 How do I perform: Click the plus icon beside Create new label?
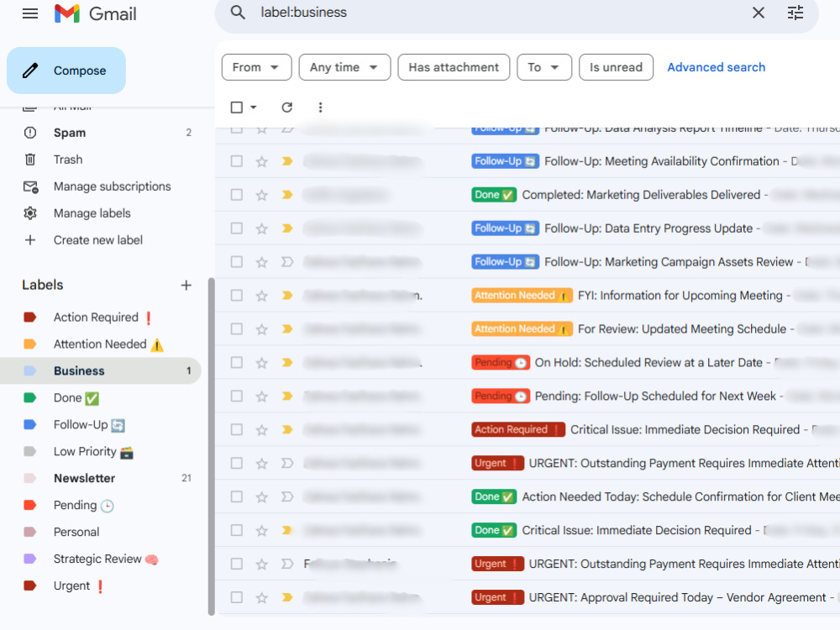tap(30, 240)
